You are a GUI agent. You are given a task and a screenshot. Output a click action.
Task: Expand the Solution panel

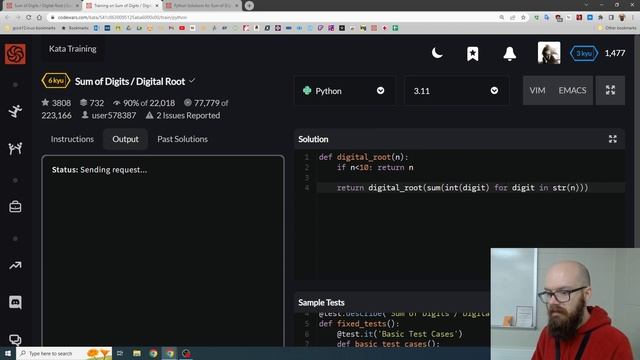click(613, 139)
